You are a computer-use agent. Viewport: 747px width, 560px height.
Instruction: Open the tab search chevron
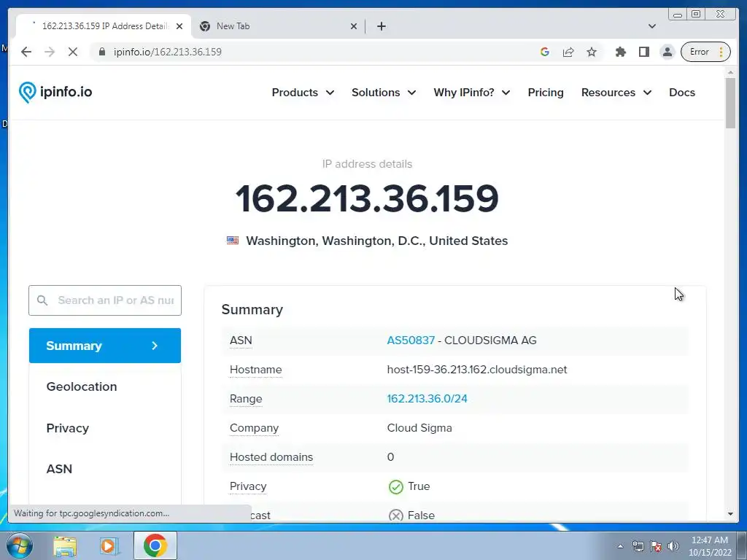[x=651, y=26]
